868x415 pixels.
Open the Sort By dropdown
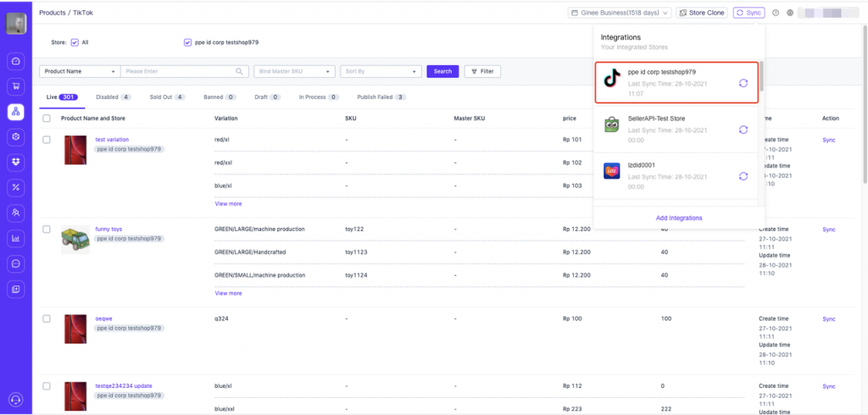(x=381, y=71)
